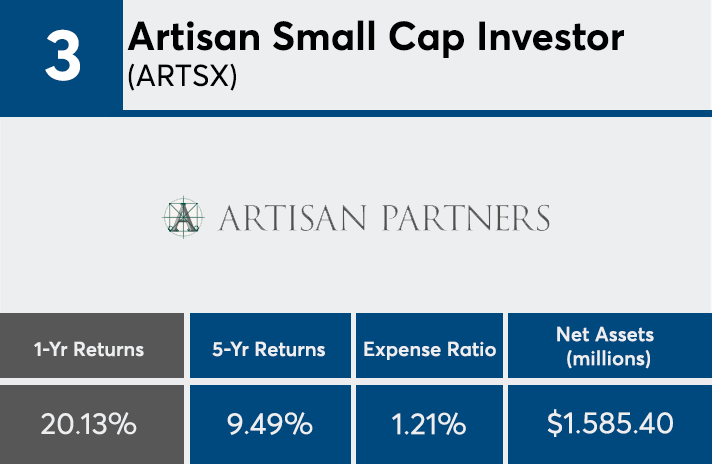Select the Artisan Small Cap Investor title

[x=376, y=38]
